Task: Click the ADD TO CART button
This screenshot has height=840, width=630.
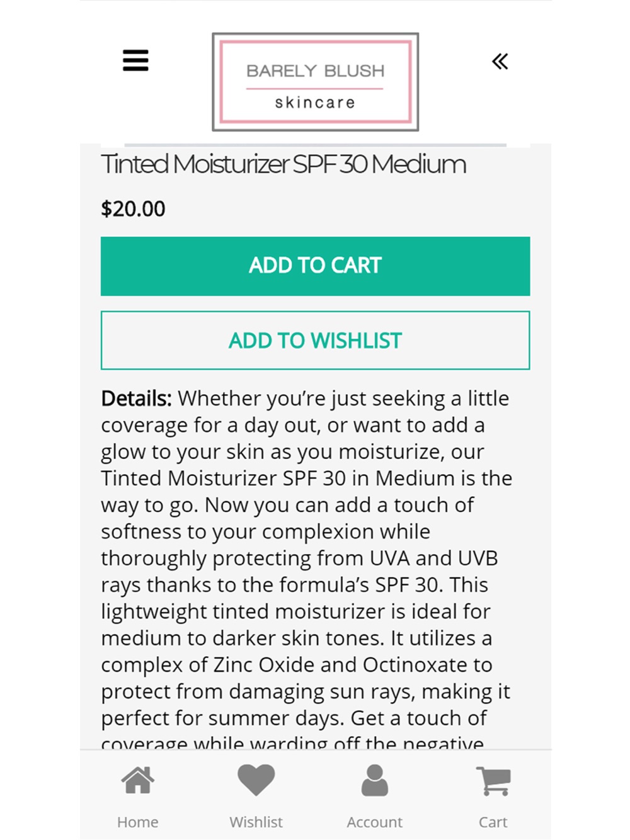Action: [316, 266]
